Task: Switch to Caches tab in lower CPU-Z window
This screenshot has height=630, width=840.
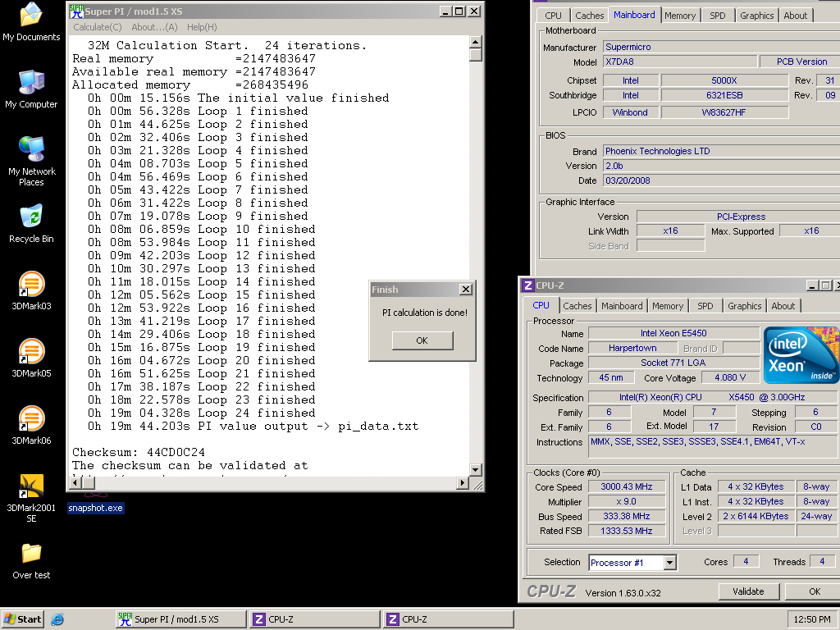Action: click(577, 306)
